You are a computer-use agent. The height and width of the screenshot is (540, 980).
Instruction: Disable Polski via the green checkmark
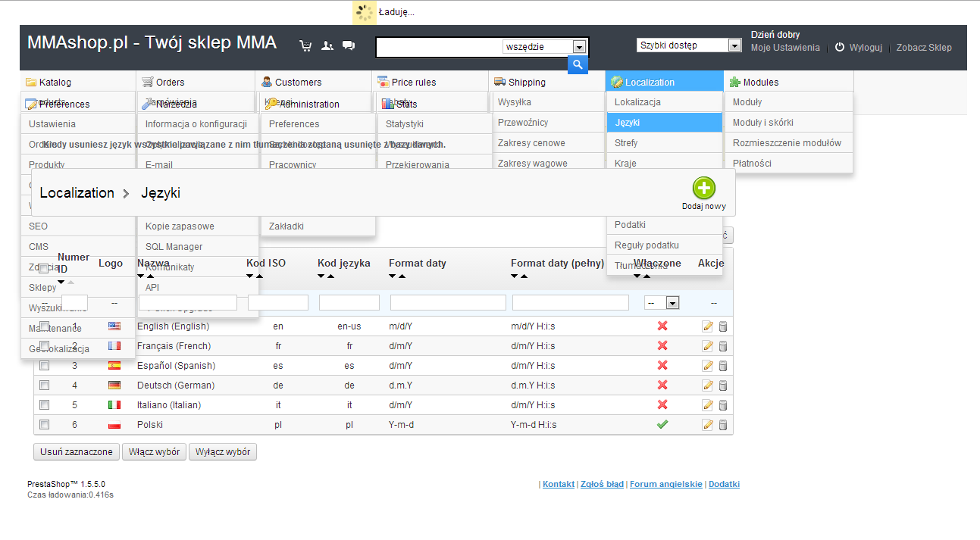point(662,425)
